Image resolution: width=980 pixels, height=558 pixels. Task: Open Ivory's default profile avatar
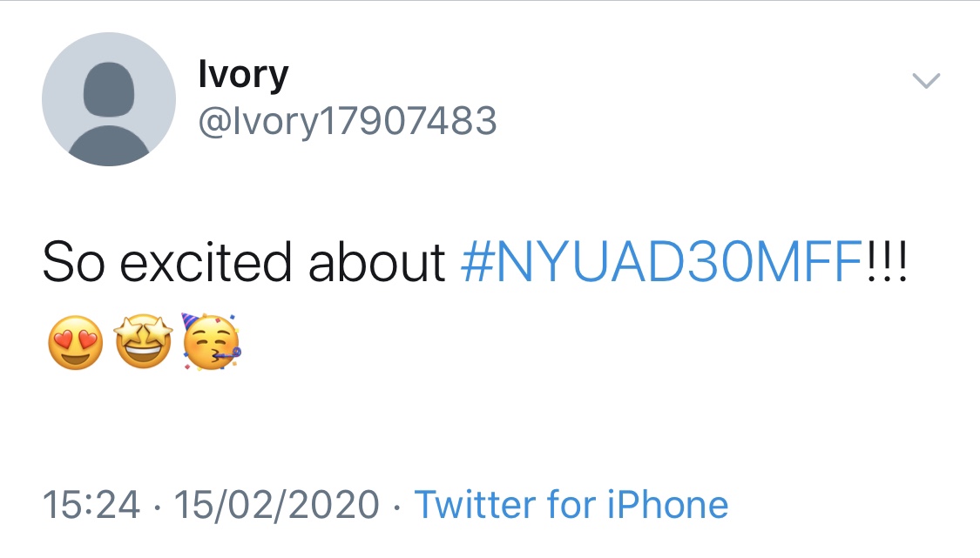tap(109, 99)
